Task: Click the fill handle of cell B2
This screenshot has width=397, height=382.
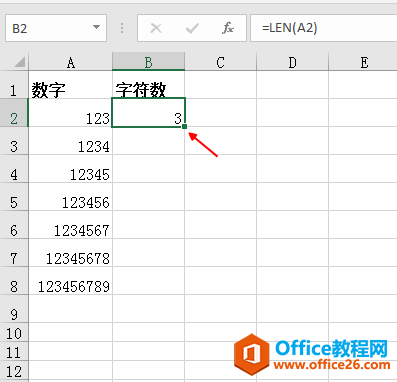Action: point(185,126)
